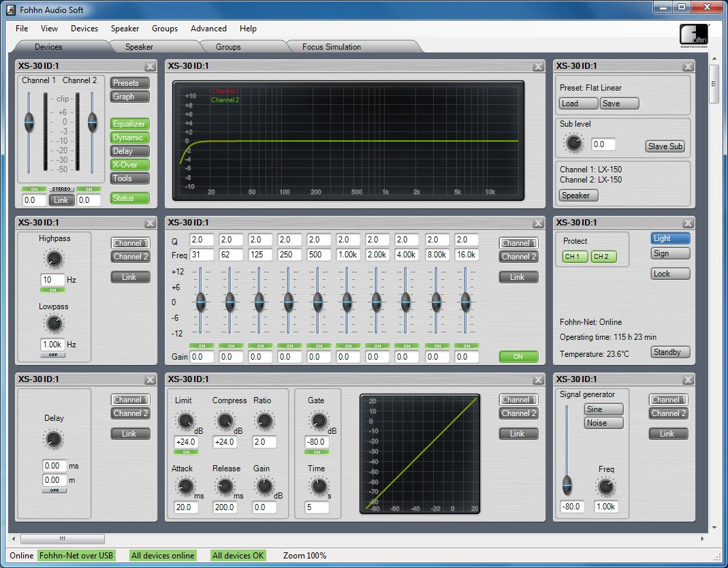Click the Gate Time knob
The height and width of the screenshot is (568, 728).
pyautogui.click(x=319, y=486)
